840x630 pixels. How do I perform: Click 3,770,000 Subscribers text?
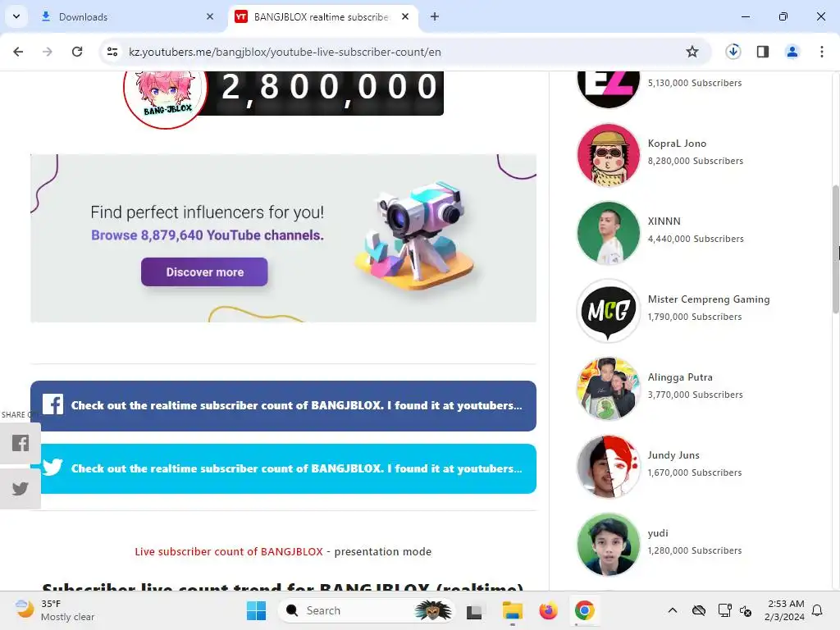tap(696, 395)
